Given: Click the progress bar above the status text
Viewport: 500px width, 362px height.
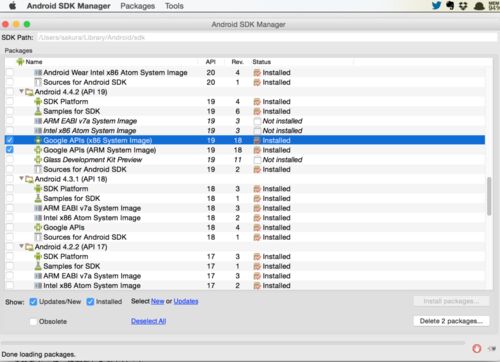Looking at the screenshot, I should (x=233, y=343).
